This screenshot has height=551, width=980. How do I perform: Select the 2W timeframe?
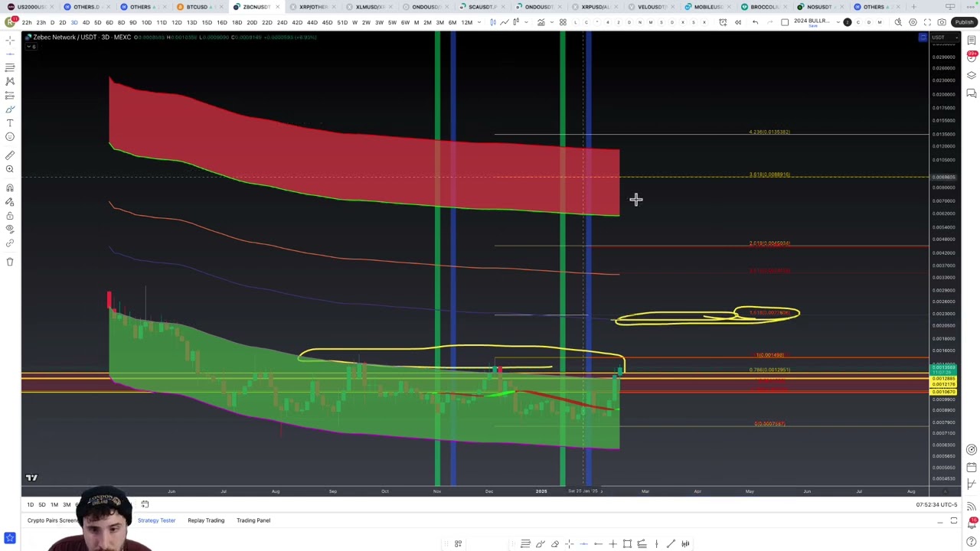pyautogui.click(x=366, y=22)
